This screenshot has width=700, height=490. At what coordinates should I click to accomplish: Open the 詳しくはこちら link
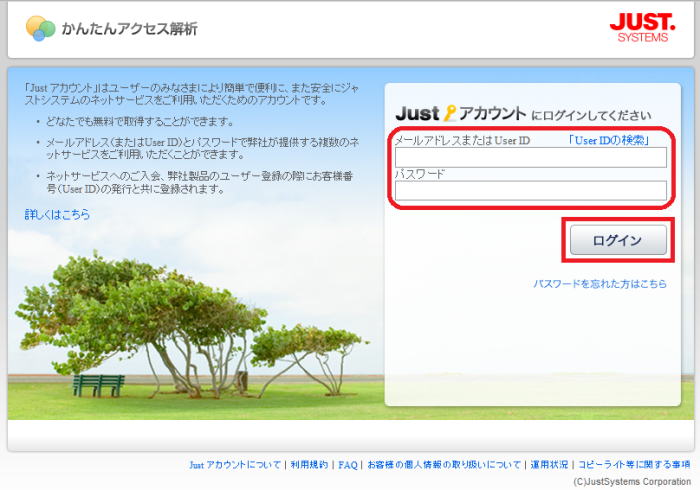(x=57, y=215)
